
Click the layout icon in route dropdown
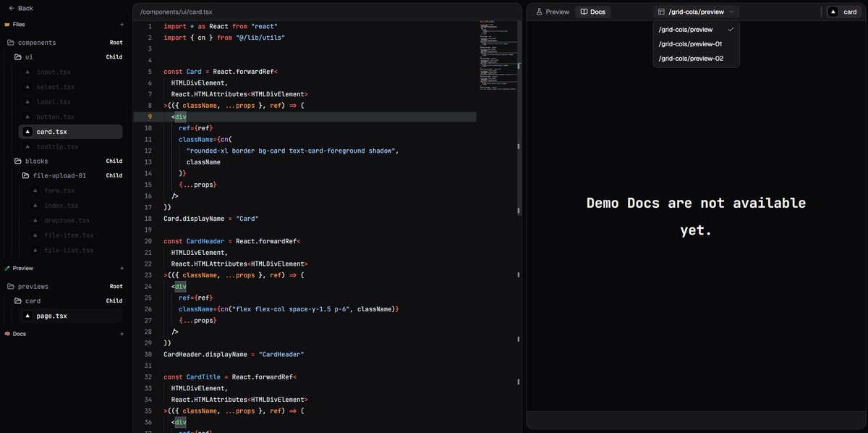coord(661,12)
